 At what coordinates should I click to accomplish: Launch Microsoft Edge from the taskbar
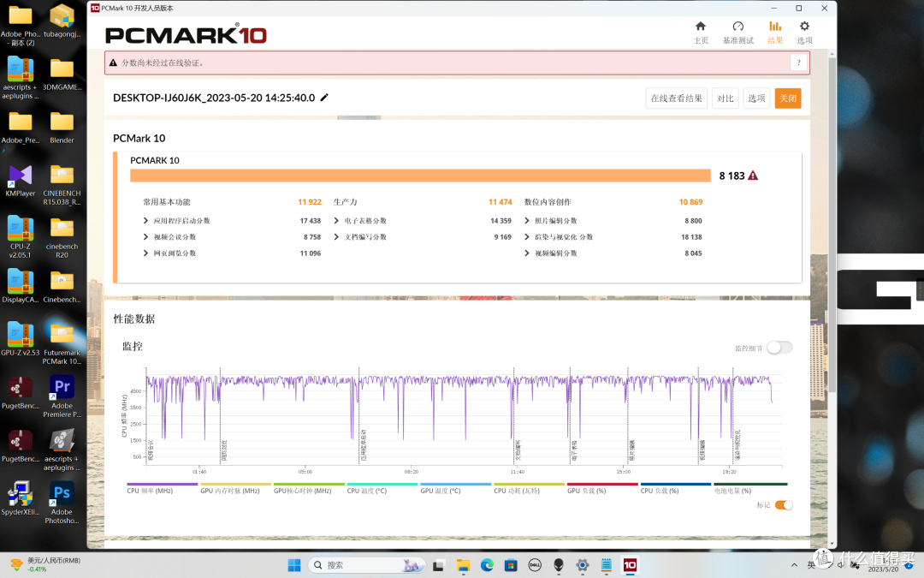tap(487, 565)
